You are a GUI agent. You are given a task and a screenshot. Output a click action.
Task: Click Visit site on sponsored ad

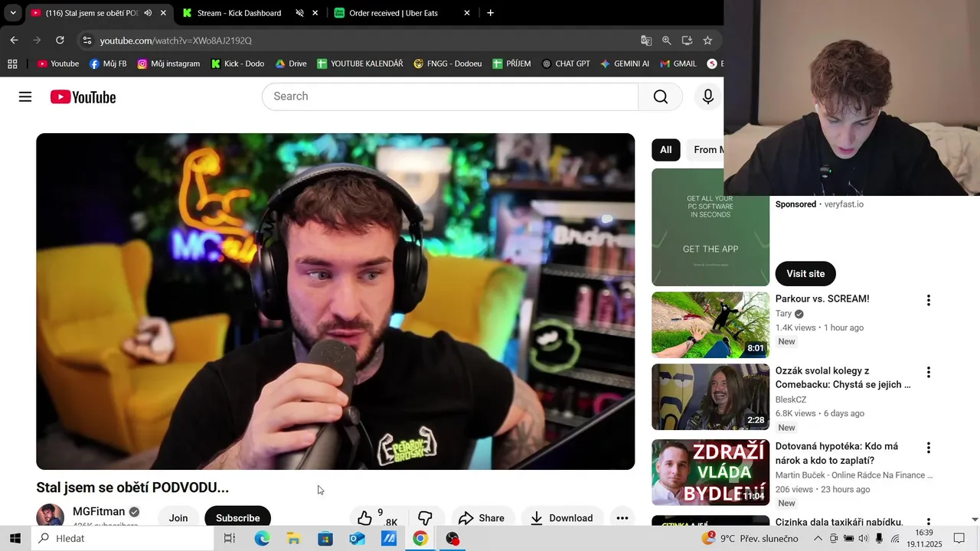[x=805, y=273]
